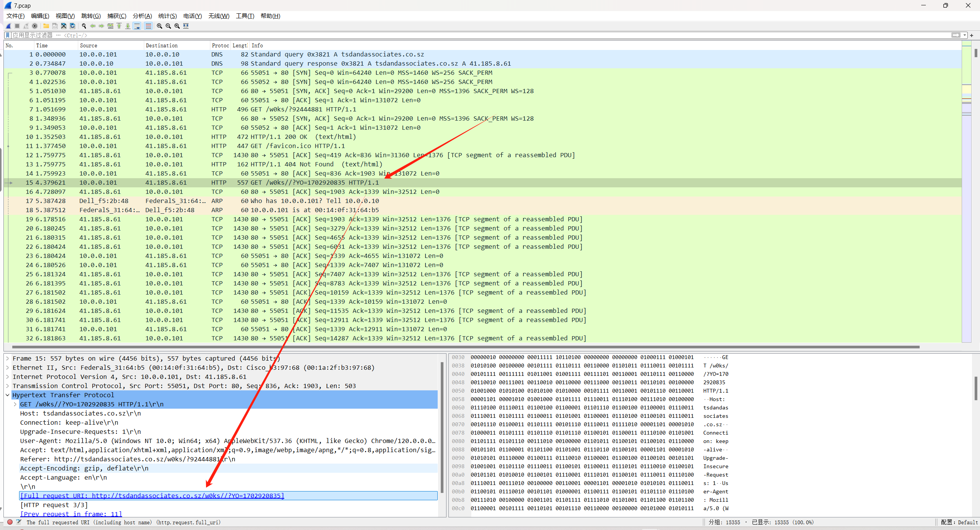Click the zoom in icon
The height and width of the screenshot is (530, 980).
[160, 26]
